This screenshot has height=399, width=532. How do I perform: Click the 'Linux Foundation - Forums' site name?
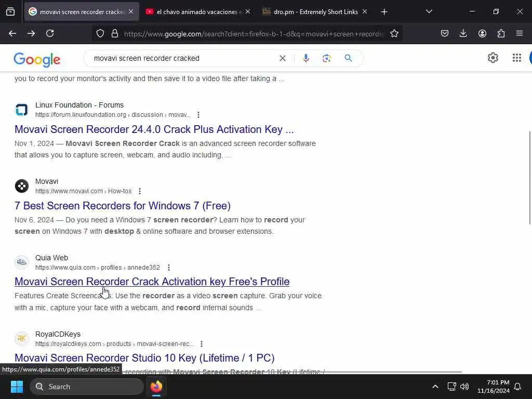(79, 105)
